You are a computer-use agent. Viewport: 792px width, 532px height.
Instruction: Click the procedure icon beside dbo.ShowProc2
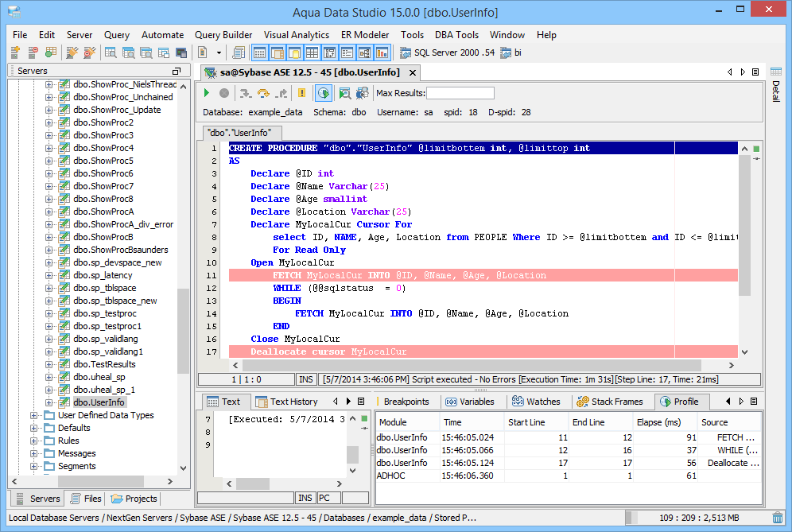click(64, 122)
